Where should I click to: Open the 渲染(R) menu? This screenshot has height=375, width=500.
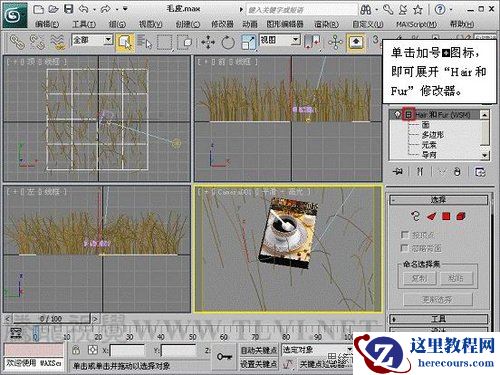pos(326,24)
